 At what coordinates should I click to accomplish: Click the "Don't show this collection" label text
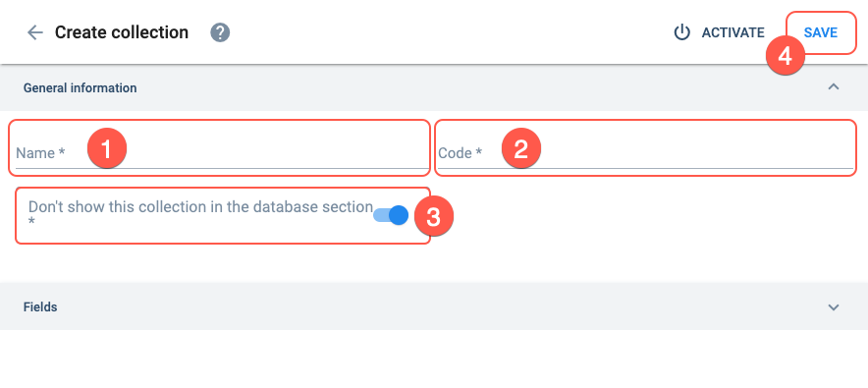[x=200, y=207]
